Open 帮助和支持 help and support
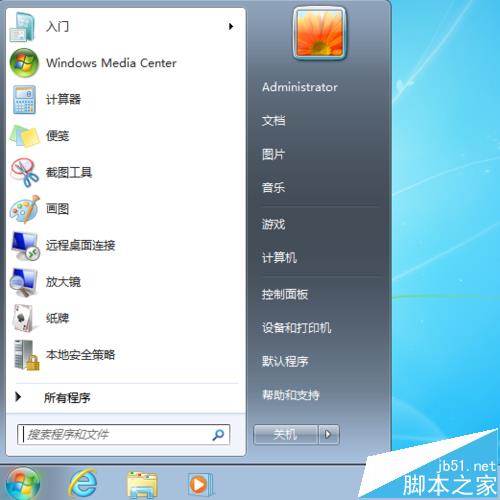Image resolution: width=500 pixels, height=500 pixels. 291,395
